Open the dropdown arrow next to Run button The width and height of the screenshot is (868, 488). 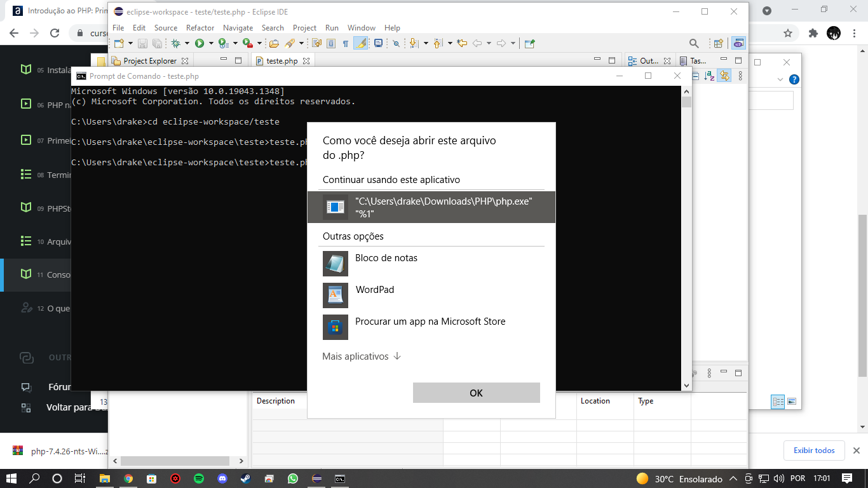[x=211, y=43]
